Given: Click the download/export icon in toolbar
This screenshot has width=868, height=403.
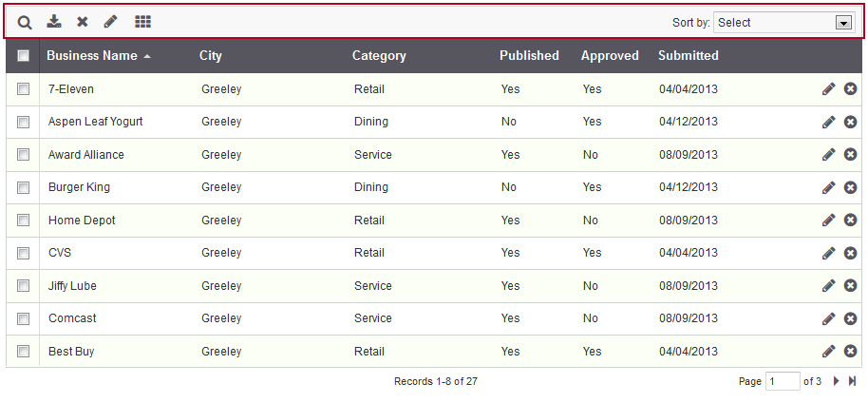Looking at the screenshot, I should click(54, 21).
